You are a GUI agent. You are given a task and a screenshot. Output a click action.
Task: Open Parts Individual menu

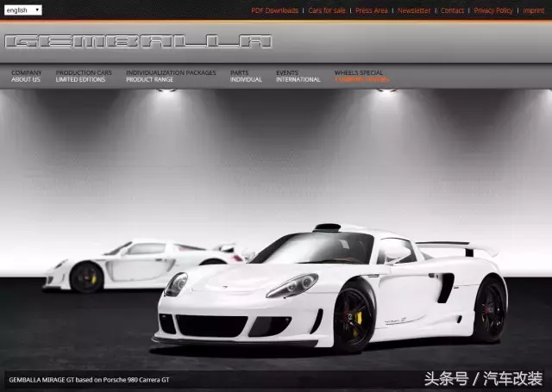pyautogui.click(x=246, y=76)
